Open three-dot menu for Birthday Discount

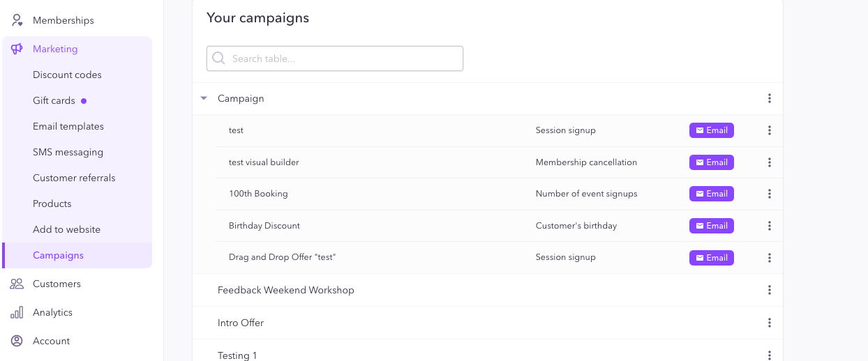point(769,226)
